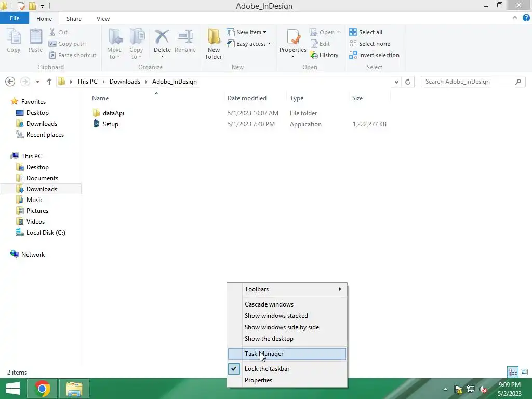The image size is (532, 399).
Task: Minimize the ribbon with the chevron
Action: click(x=515, y=18)
